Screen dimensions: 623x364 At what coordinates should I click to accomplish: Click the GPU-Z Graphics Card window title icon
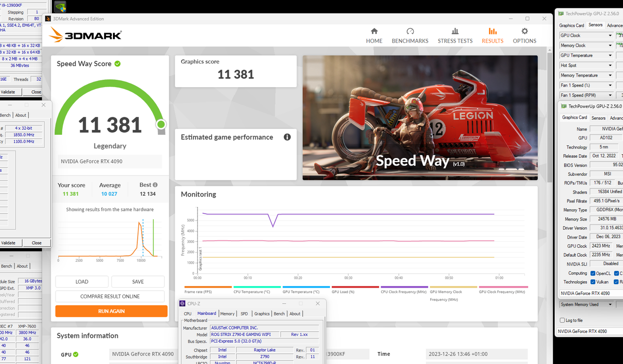coord(564,106)
